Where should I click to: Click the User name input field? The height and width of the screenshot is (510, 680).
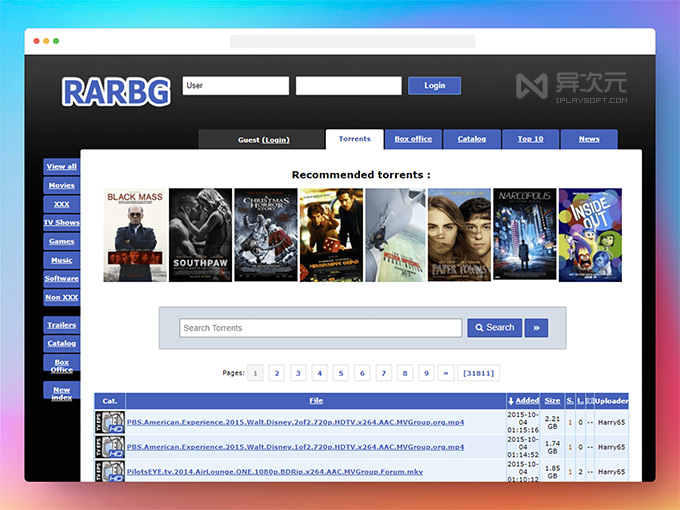point(236,86)
